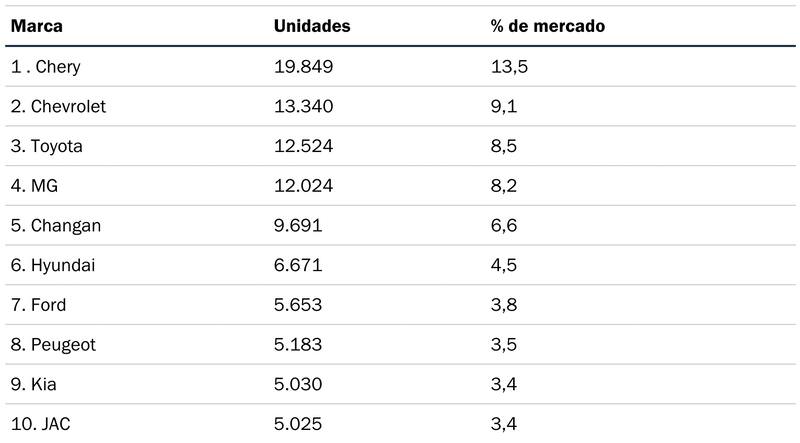This screenshot has width=800, height=443.
Task: Click the Marca column header
Action: [37, 26]
